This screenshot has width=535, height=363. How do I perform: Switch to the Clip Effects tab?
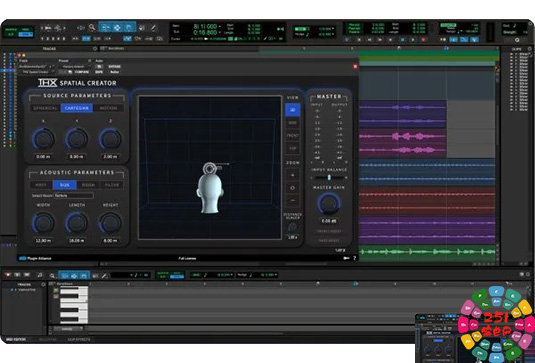pos(79,339)
